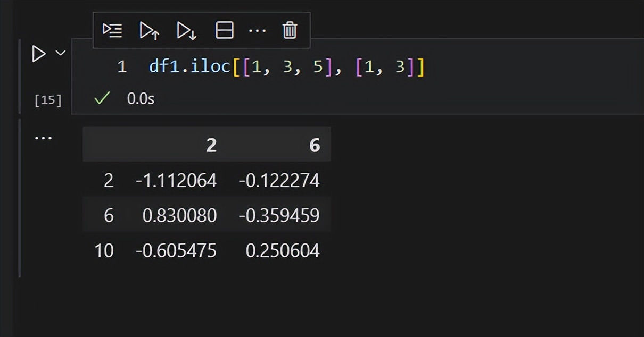Click the green success checkmark

[102, 98]
